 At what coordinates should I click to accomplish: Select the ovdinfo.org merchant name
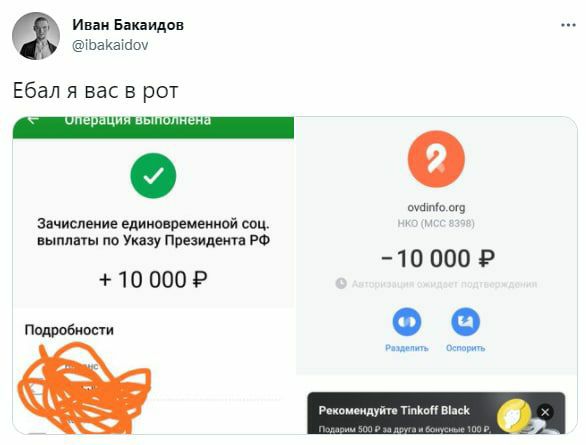(x=436, y=207)
